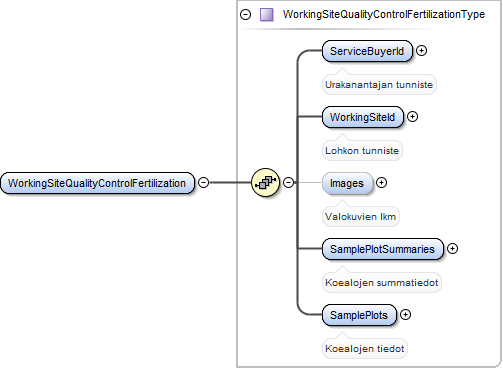Click the 'Koealojen summatiedot' annotation
Viewport: 503px width, 369px height.
[382, 282]
